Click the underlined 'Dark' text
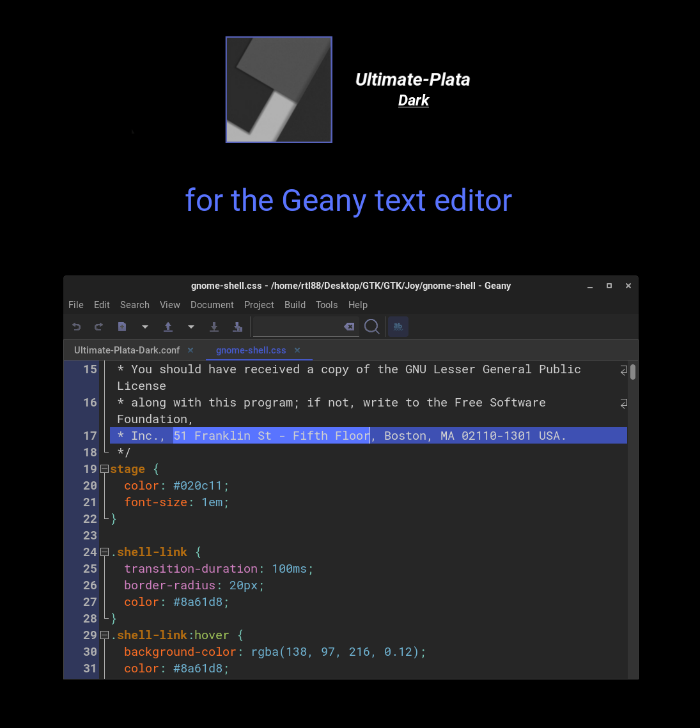The width and height of the screenshot is (700, 728). point(414,100)
